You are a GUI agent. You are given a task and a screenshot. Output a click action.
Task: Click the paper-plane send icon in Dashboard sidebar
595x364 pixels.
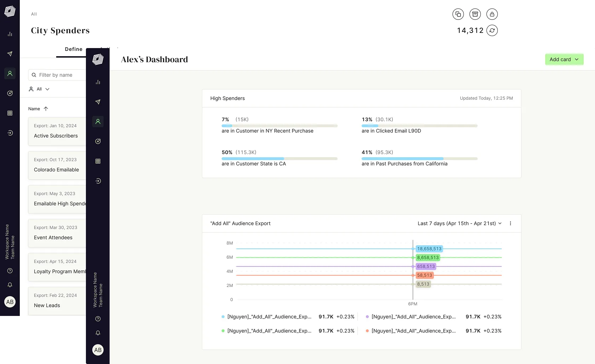point(98,102)
